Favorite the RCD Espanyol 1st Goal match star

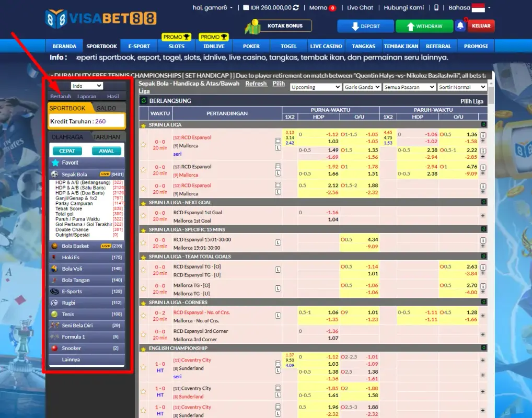[143, 216]
